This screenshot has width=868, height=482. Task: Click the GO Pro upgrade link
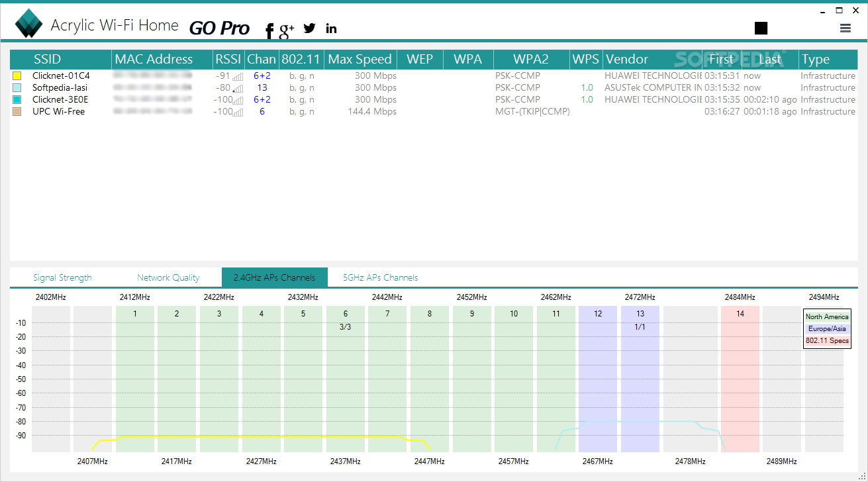[219, 28]
